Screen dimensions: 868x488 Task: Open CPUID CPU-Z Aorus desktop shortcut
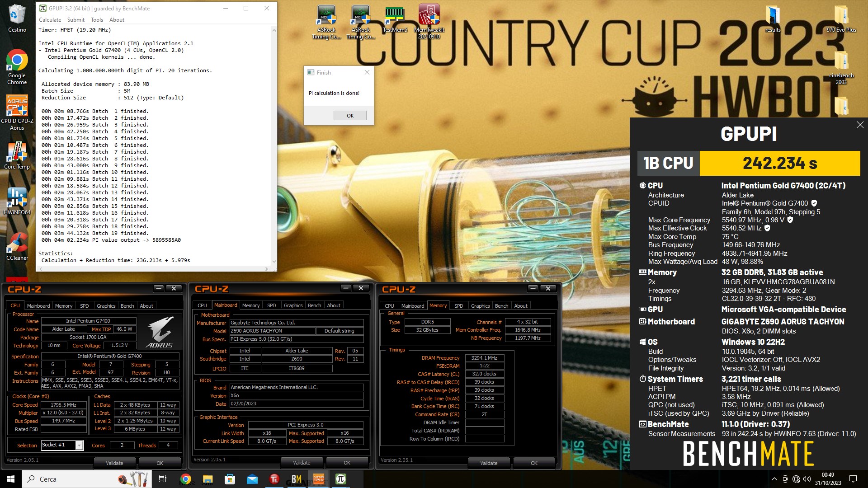[17, 112]
